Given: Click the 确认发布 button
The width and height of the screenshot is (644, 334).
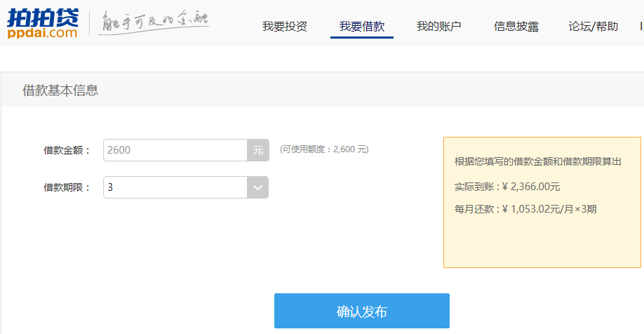Looking at the screenshot, I should tap(362, 311).
